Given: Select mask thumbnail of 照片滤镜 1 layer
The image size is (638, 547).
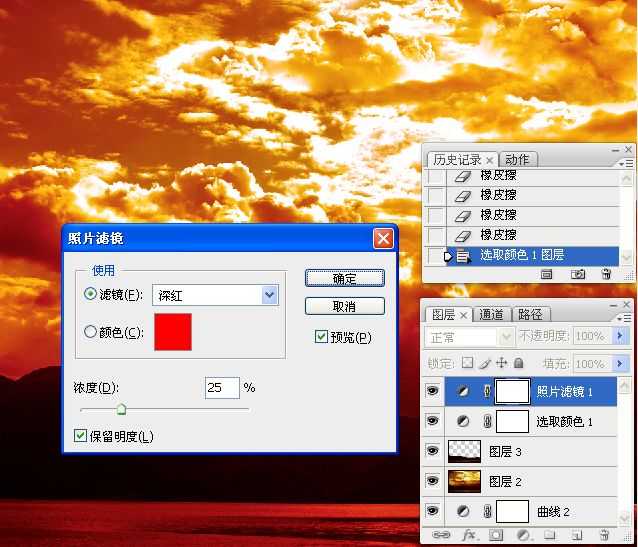Looking at the screenshot, I should [512, 391].
